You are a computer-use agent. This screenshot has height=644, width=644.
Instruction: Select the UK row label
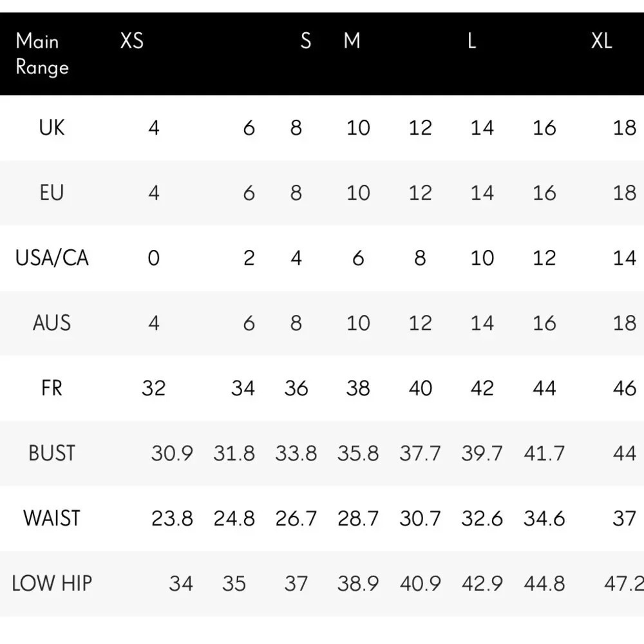[x=52, y=128]
